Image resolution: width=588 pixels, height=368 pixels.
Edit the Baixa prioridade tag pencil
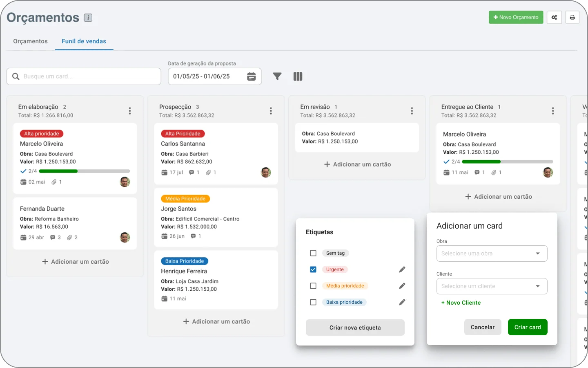click(402, 302)
